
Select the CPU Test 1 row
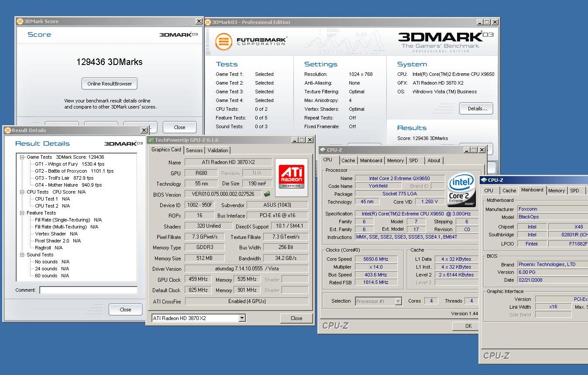pos(52,199)
